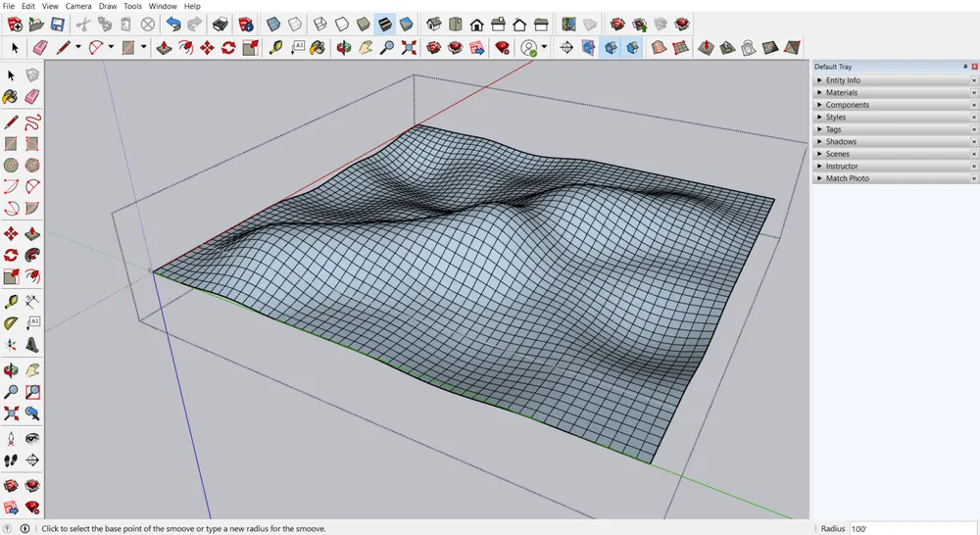The width and height of the screenshot is (980, 535).
Task: Click the Add Location map icon
Action: click(x=568, y=24)
